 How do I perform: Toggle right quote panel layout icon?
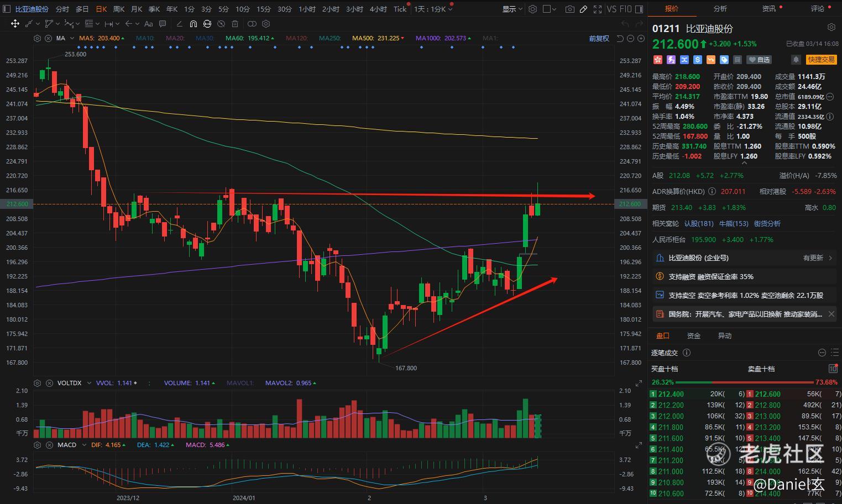pyautogui.click(x=639, y=9)
